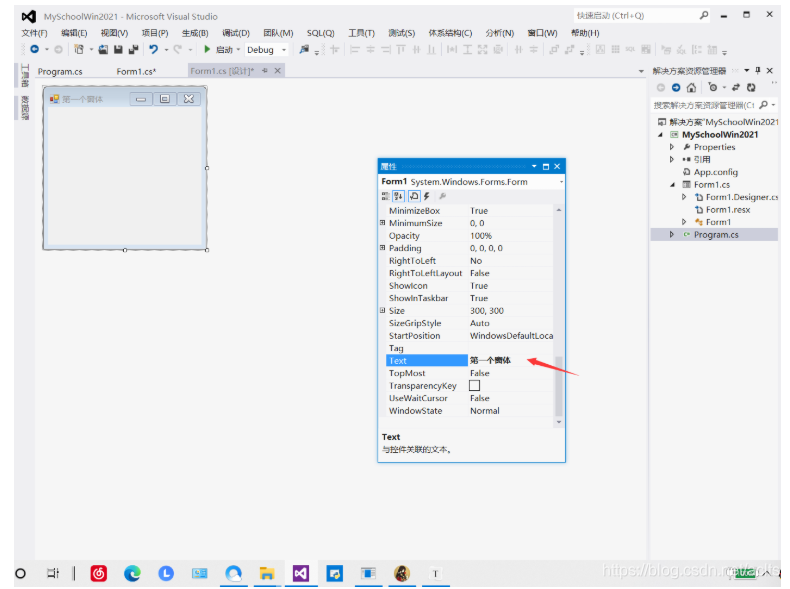Open Form1 object selector dropdown in Properties
Screen dimensions: 790x589
tap(561, 182)
